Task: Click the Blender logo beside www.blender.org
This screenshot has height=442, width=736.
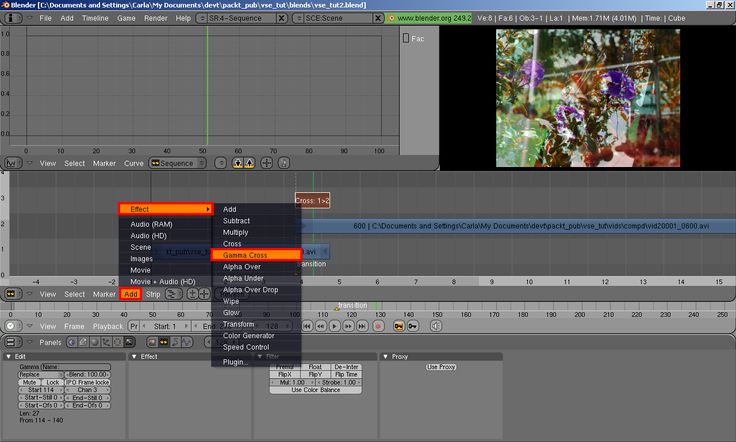Action: [391, 18]
